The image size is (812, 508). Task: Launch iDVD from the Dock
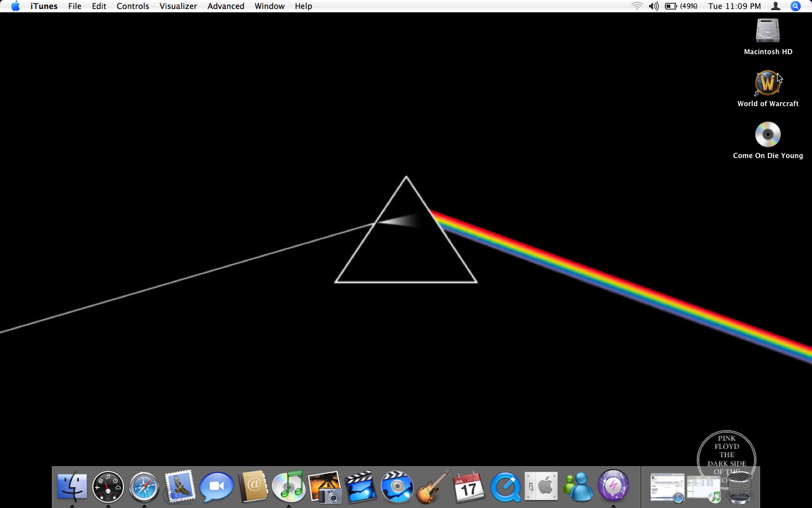pos(397,487)
